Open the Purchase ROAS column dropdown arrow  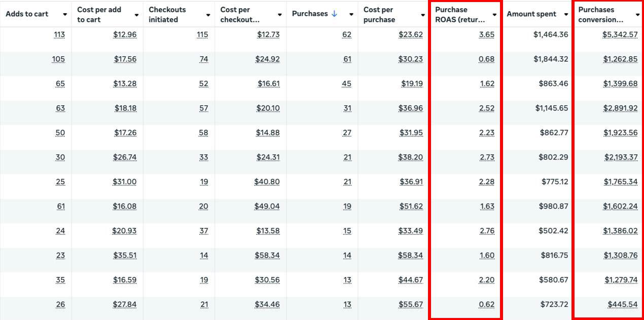(494, 15)
